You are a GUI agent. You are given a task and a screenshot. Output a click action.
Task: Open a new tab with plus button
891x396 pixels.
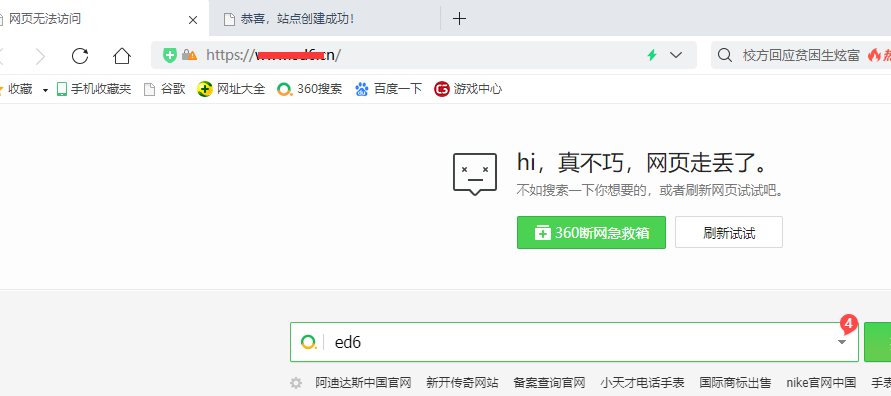click(459, 19)
